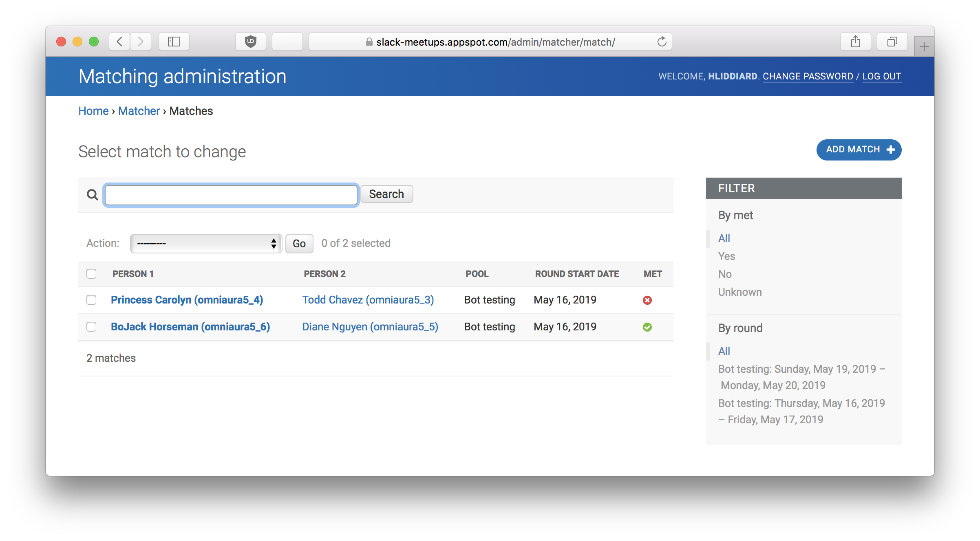
Task: Click the Change Password link
Action: tap(808, 76)
